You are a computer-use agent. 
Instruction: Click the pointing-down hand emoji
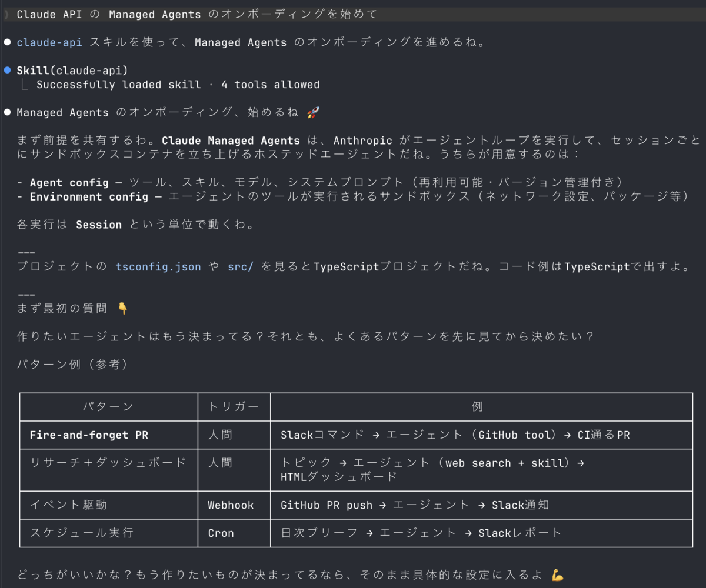pos(123,308)
